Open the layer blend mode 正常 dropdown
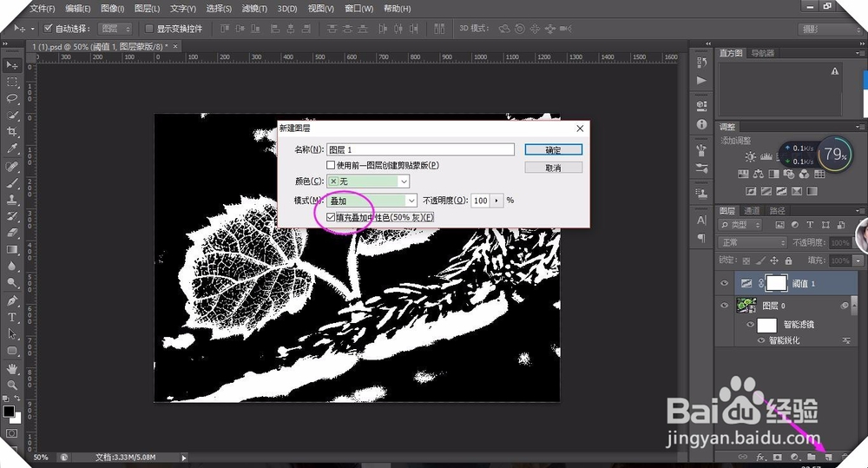This screenshot has width=868, height=468. pos(753,242)
